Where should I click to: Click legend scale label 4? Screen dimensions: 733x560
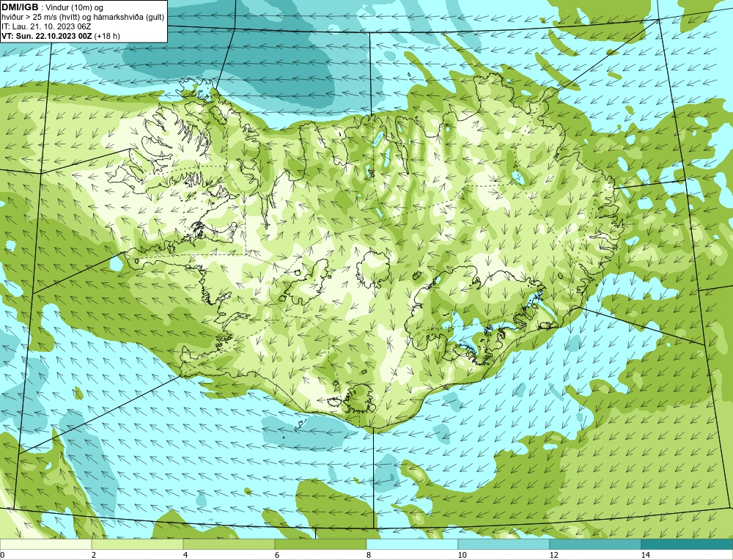click(x=185, y=555)
